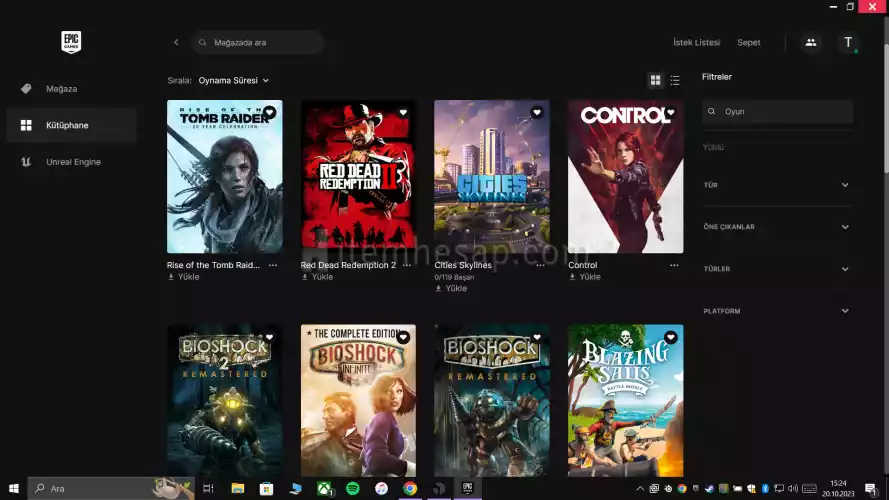Open the friends list icon
The height and width of the screenshot is (500, 889).
[x=810, y=42]
